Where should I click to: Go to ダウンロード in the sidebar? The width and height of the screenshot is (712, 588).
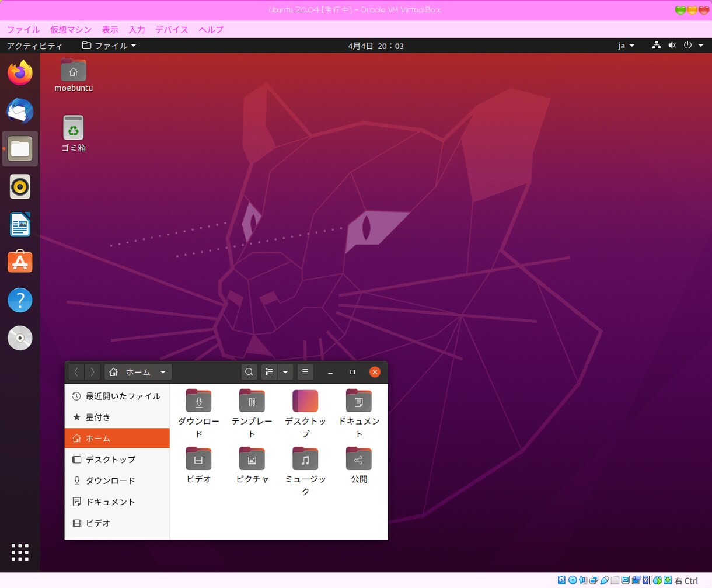tap(117, 481)
